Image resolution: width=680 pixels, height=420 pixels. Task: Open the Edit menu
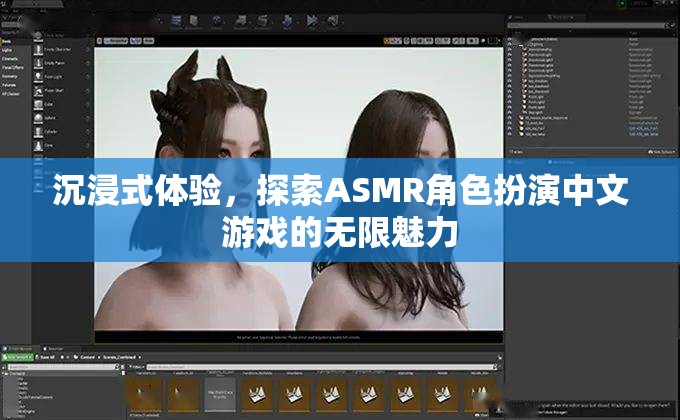pyautogui.click(x=15, y=10)
